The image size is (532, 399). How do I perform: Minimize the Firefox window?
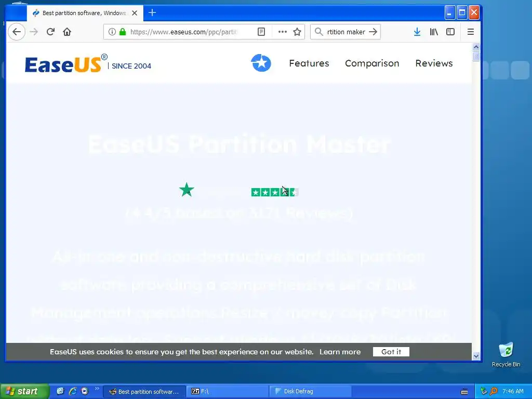pos(449,13)
